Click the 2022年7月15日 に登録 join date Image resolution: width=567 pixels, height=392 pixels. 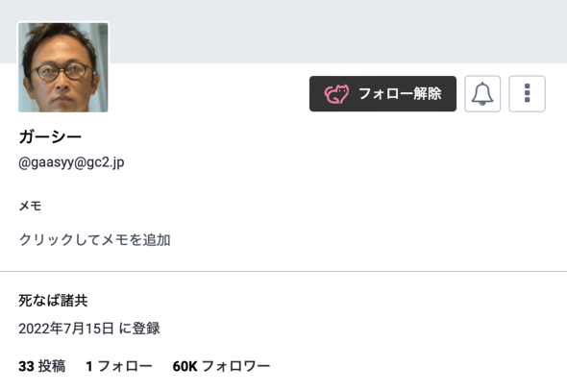[89, 329]
